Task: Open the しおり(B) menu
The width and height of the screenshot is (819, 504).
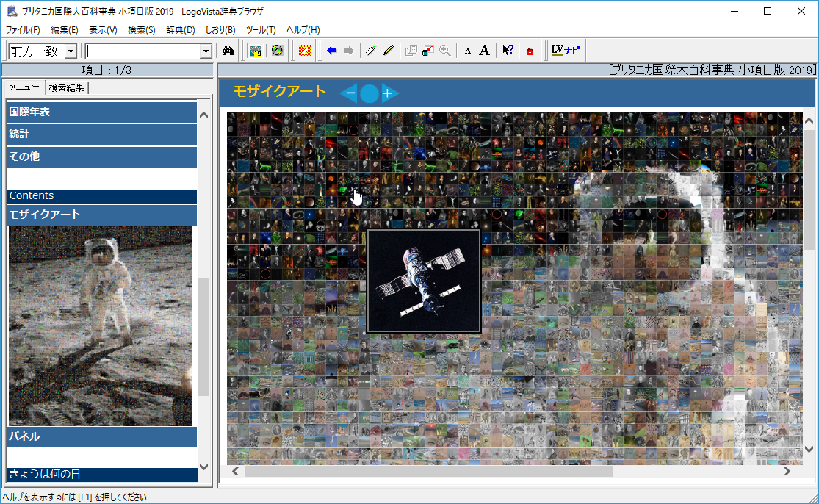Action: point(220,30)
